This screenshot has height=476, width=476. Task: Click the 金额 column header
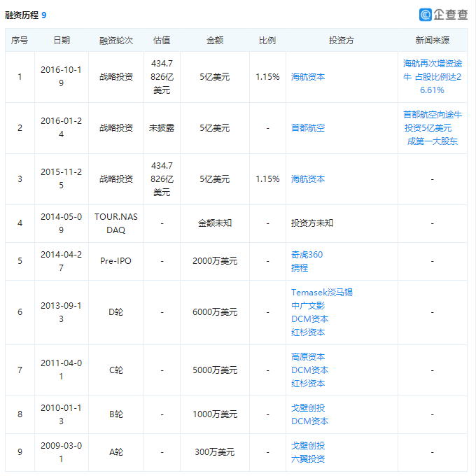tap(215, 41)
